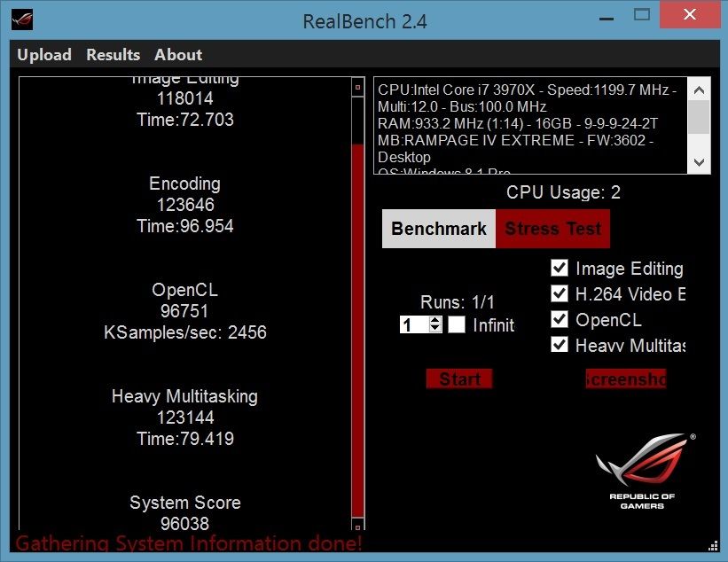The height and width of the screenshot is (562, 728).
Task: Click the System Score value 96038
Action: [x=184, y=524]
